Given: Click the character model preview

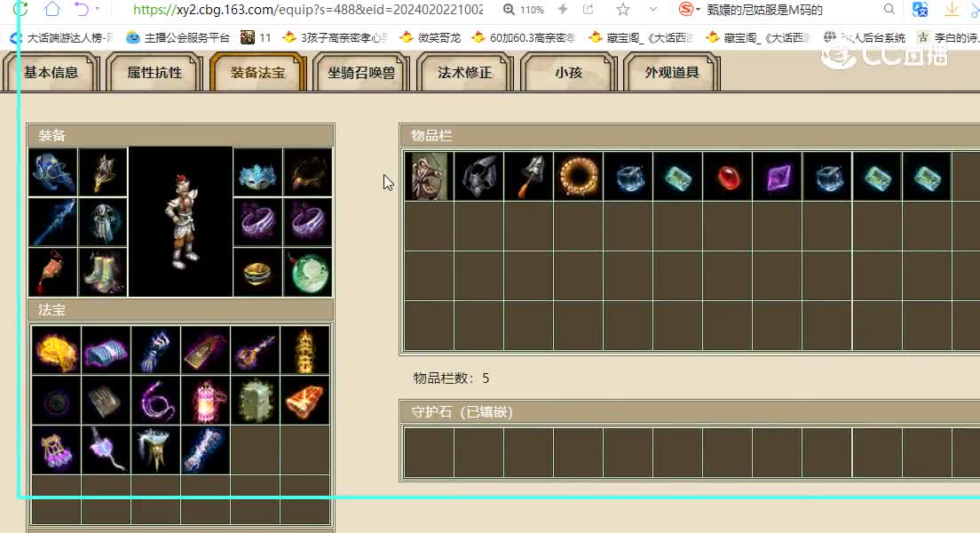Looking at the screenshot, I should click(180, 222).
